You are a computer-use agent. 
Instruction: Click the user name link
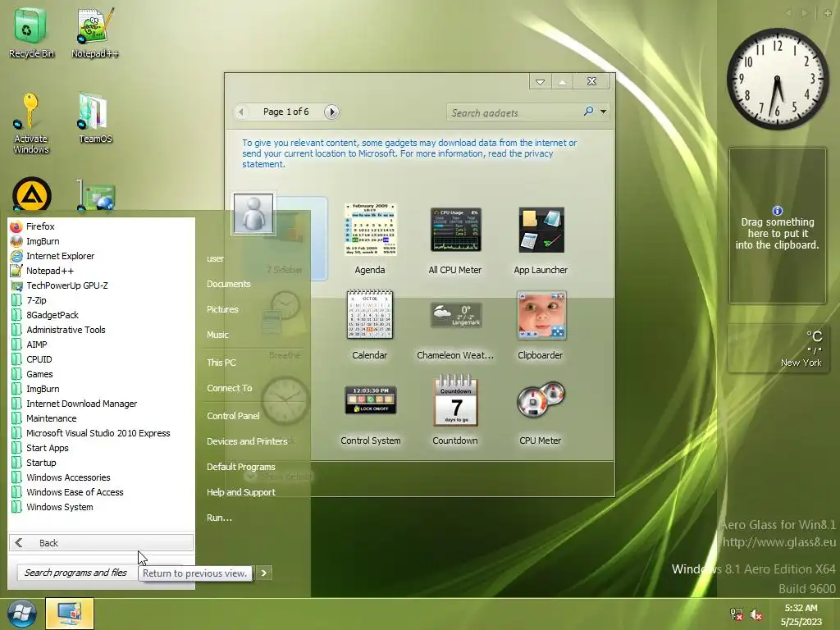tap(216, 258)
